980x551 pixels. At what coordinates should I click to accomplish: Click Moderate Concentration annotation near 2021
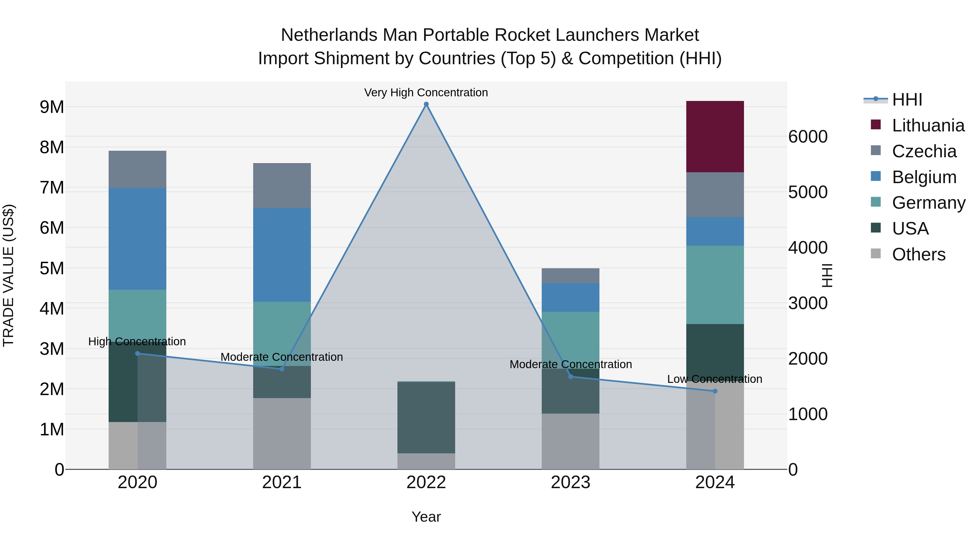click(281, 357)
